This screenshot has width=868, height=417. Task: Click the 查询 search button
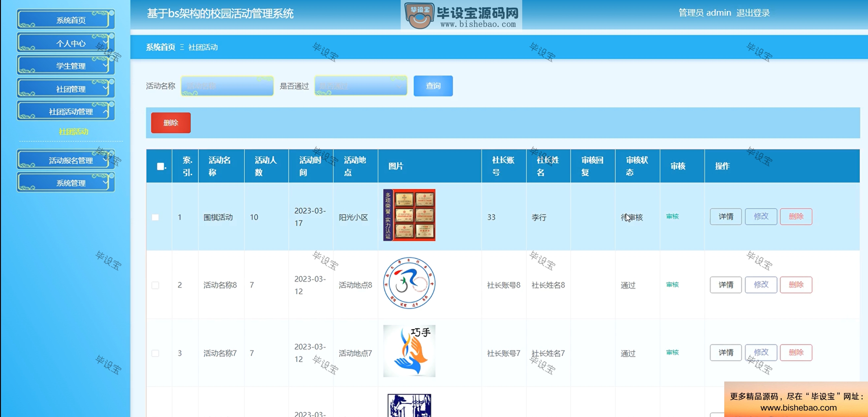point(433,86)
